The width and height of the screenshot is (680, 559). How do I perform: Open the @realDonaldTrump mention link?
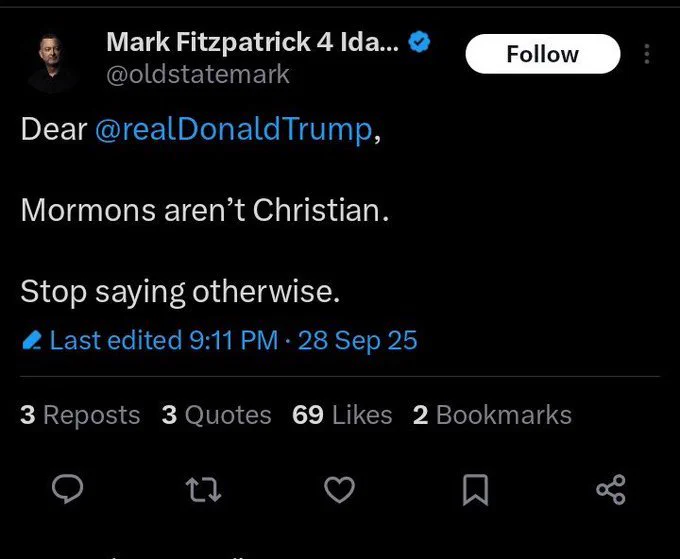[x=234, y=129]
